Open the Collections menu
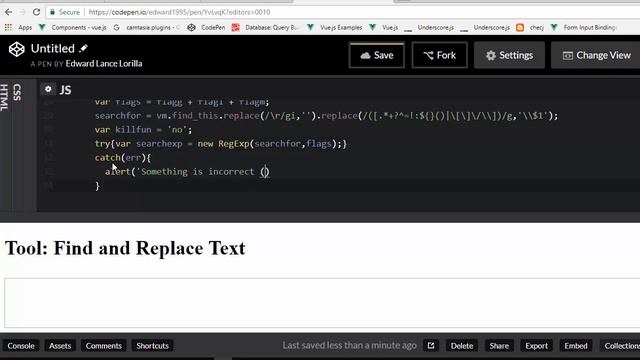 click(620, 346)
